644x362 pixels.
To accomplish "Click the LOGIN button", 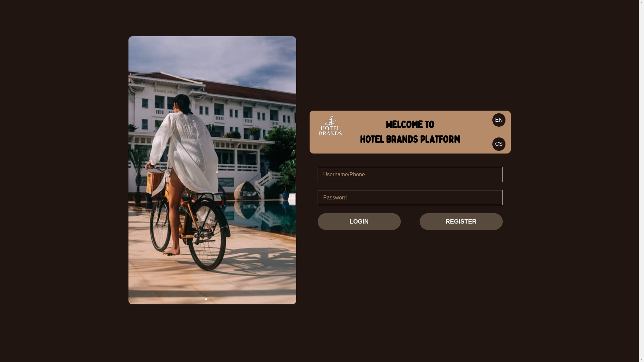I will click(x=359, y=222).
